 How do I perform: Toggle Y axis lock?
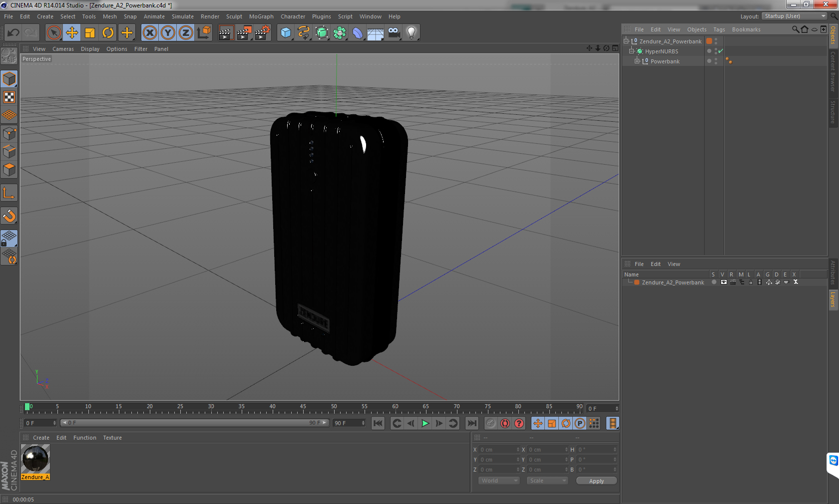click(168, 33)
